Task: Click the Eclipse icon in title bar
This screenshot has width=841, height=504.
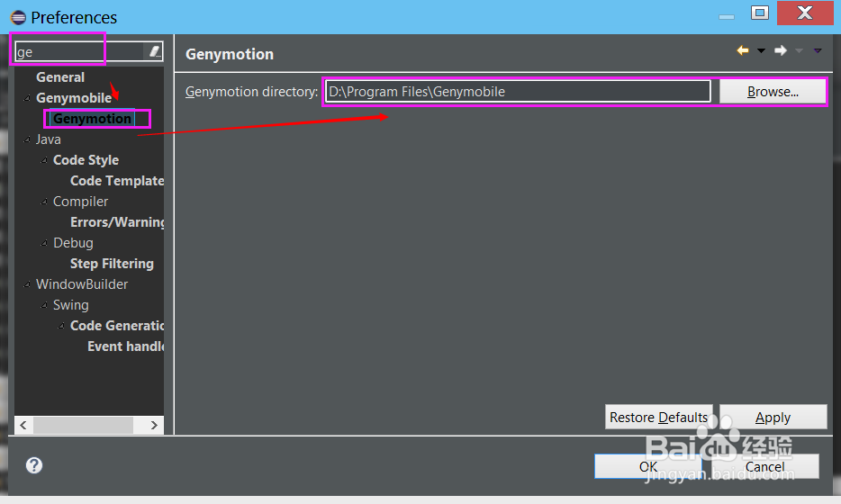Action: (18, 17)
